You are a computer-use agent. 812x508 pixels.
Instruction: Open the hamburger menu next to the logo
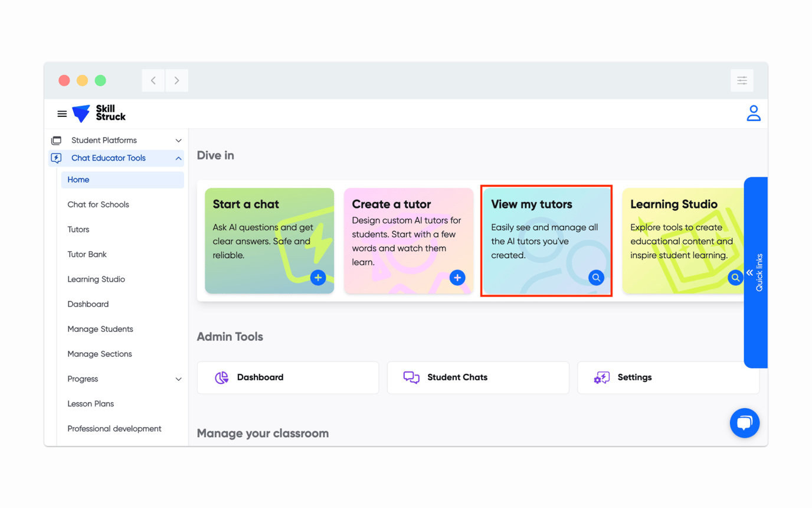point(62,113)
